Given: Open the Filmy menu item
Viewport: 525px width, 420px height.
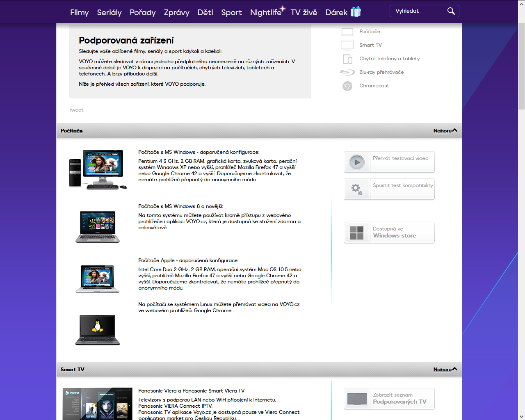Looking at the screenshot, I should click(79, 13).
